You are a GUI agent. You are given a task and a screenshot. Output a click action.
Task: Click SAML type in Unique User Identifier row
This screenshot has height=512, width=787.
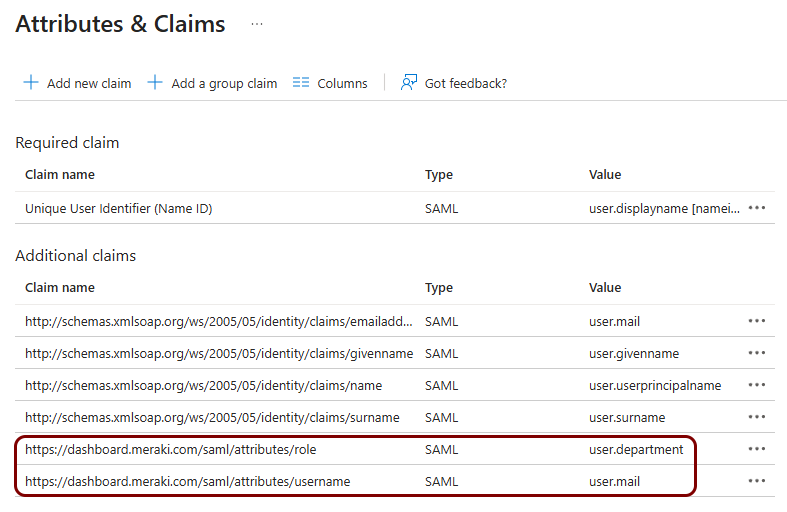click(x=441, y=208)
